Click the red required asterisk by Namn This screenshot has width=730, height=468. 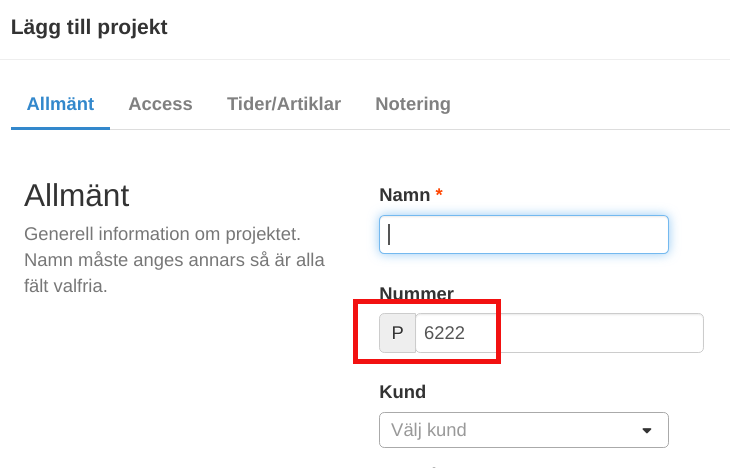pos(439,194)
